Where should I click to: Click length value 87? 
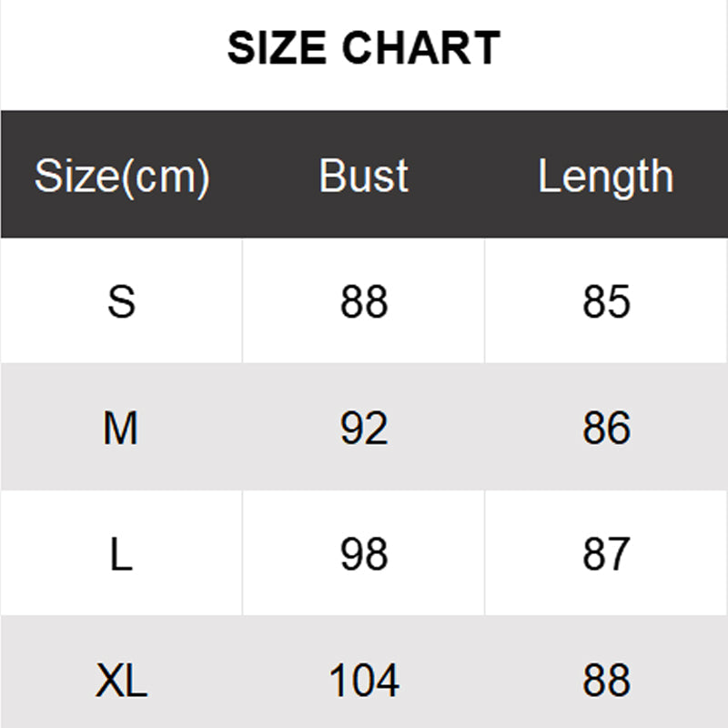pyautogui.click(x=606, y=554)
